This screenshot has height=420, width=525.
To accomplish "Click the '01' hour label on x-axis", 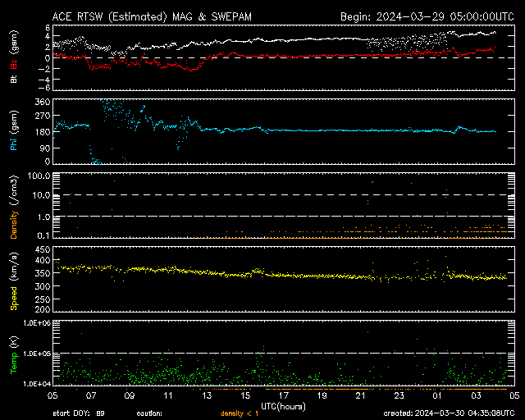I will (437, 395).
